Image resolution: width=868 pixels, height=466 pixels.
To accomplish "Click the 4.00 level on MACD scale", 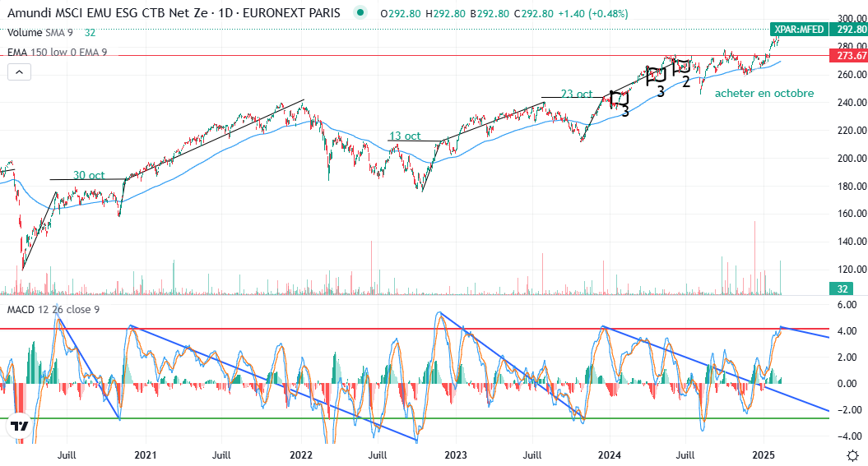I will (847, 331).
